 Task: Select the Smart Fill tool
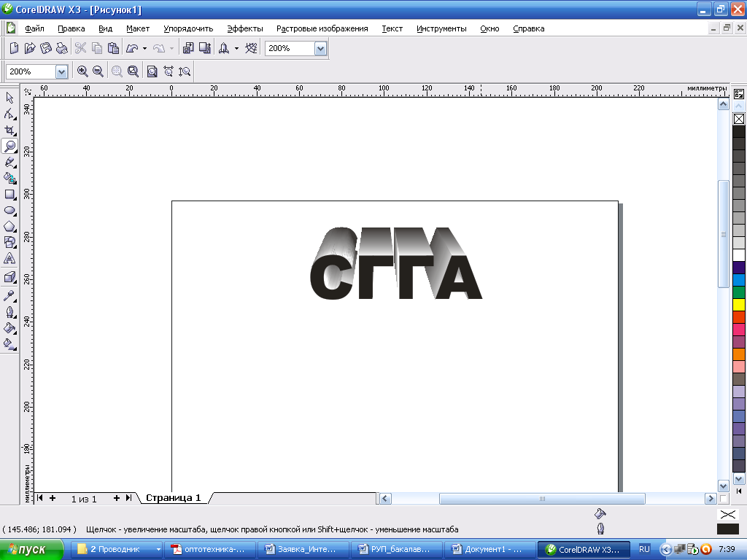(x=9, y=179)
